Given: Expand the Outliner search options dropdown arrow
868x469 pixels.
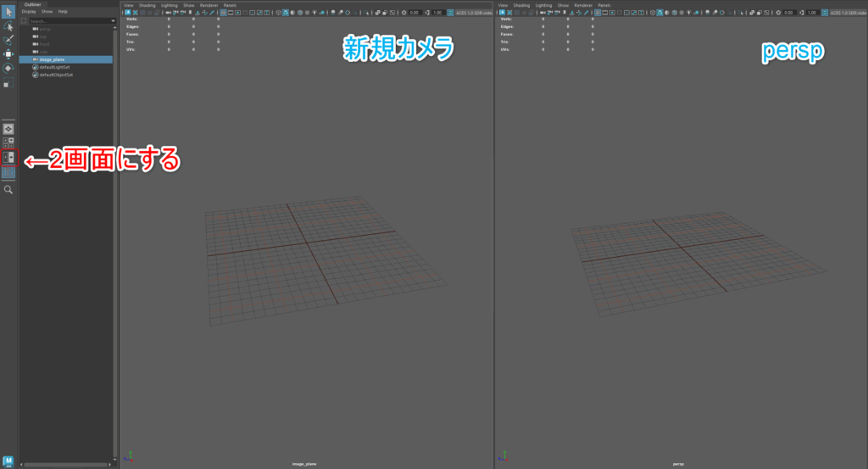Looking at the screenshot, I should (x=113, y=21).
